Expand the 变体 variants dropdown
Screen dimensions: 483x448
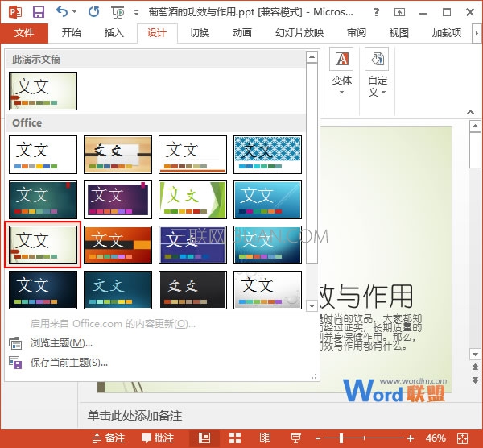point(341,73)
